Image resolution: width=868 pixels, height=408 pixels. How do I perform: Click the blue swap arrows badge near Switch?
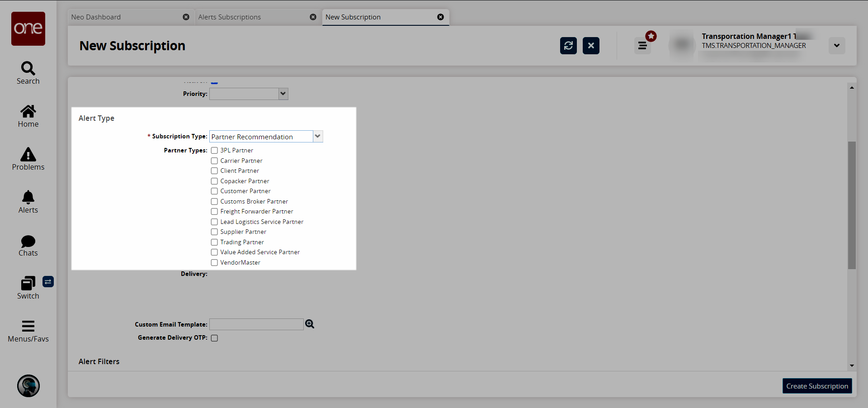48,282
